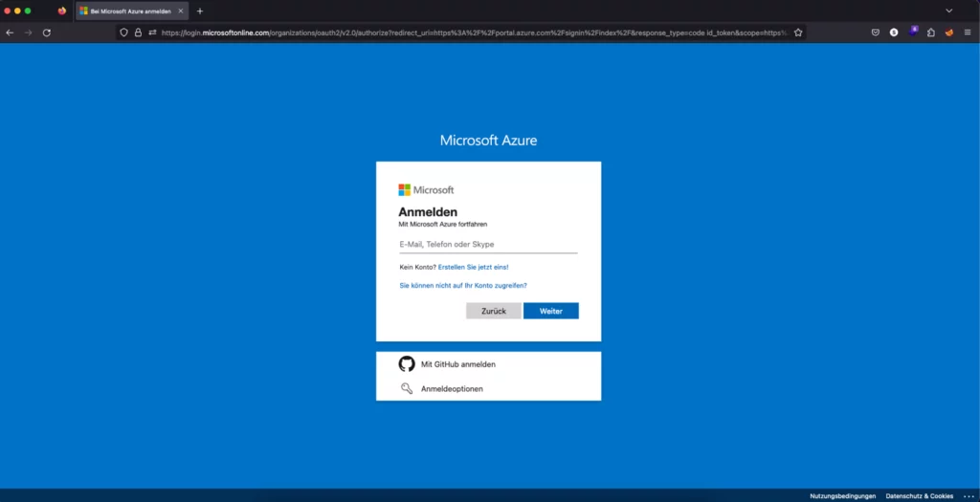This screenshot has height=502, width=980.
Task: Choose Mit GitHub anmelden option
Action: pyautogui.click(x=488, y=364)
